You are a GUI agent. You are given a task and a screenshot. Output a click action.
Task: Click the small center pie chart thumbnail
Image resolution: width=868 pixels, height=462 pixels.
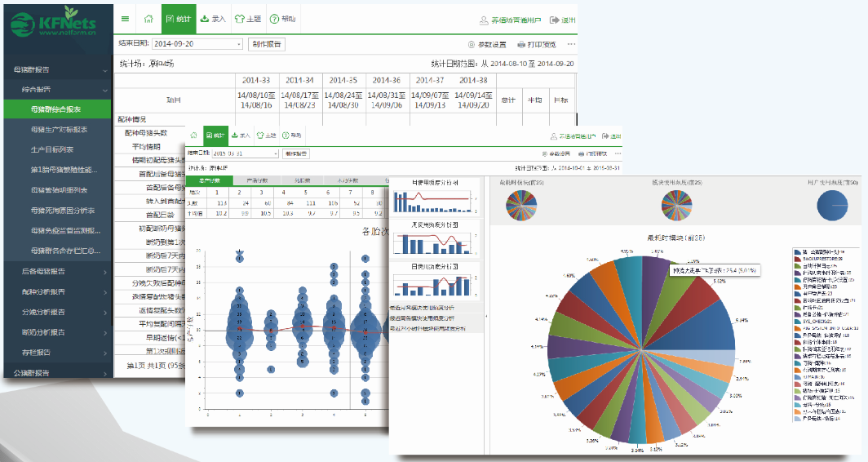[x=676, y=206]
